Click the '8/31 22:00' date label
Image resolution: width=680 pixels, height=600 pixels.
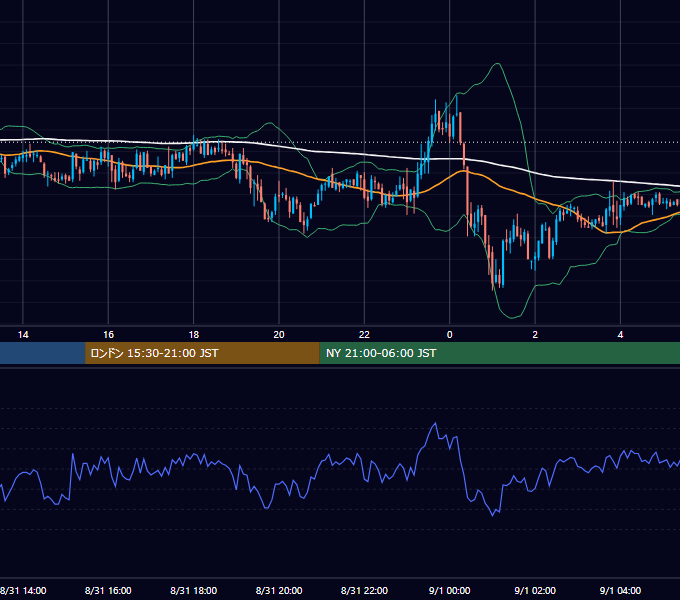364,590
